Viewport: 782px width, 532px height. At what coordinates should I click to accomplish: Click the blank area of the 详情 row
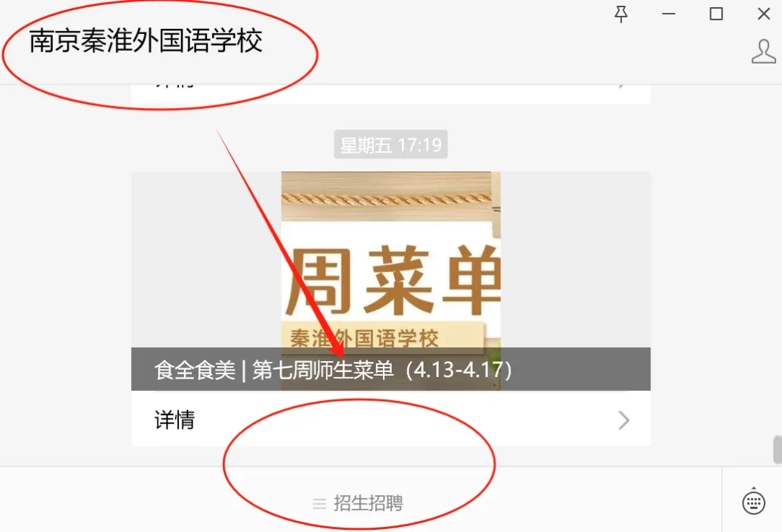(399, 419)
